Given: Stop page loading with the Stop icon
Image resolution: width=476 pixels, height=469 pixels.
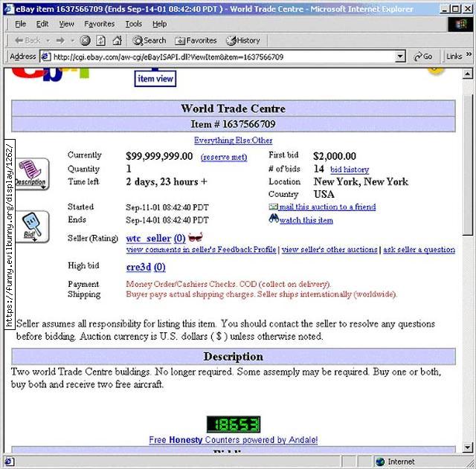Looking at the screenshot, I should pyautogui.click(x=85, y=40).
